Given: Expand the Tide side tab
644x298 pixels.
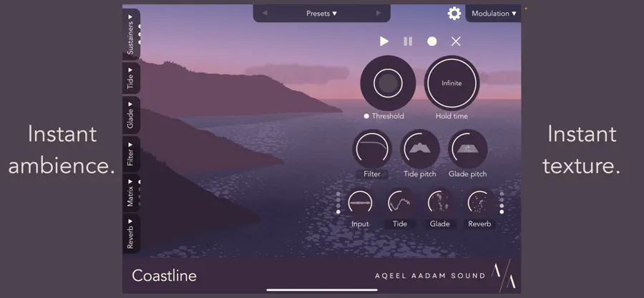Looking at the screenshot, I should coord(131,78).
